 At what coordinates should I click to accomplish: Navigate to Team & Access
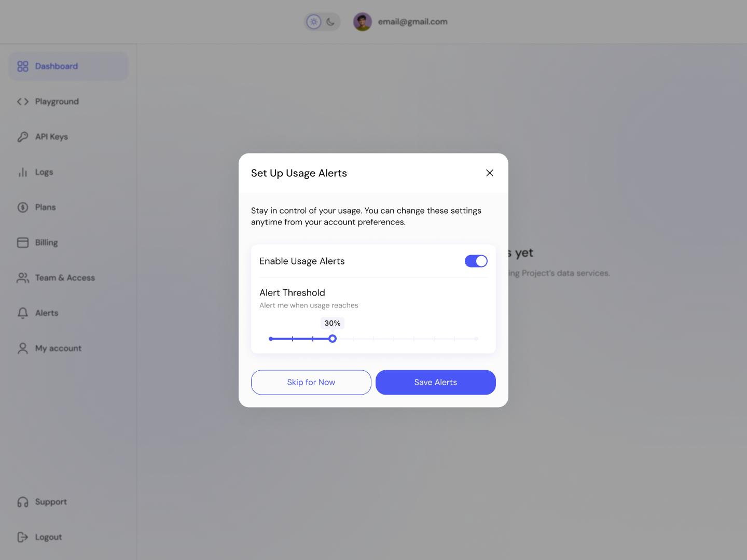click(x=64, y=277)
